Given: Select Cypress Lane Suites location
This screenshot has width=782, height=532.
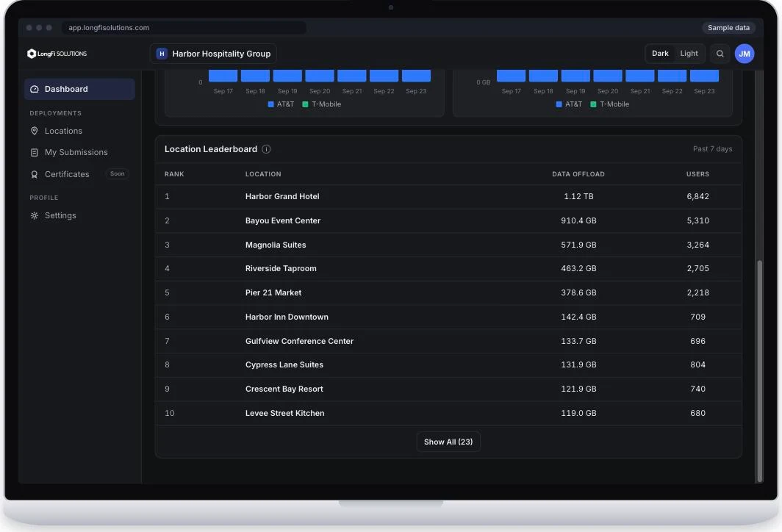Looking at the screenshot, I should click(x=284, y=364).
